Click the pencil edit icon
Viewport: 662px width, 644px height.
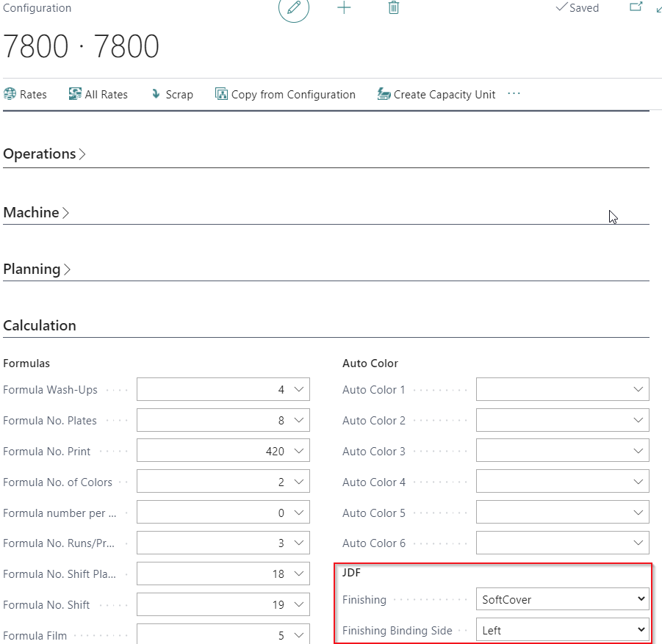pos(294,8)
